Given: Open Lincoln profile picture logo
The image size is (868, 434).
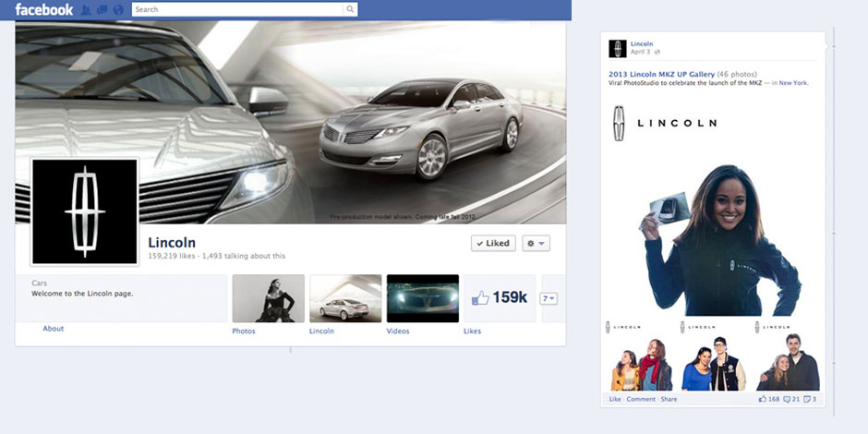Looking at the screenshot, I should coord(85,211).
